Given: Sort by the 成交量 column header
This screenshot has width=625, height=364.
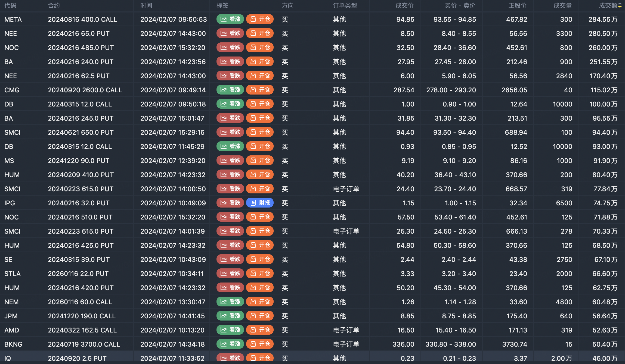Looking at the screenshot, I should pos(562,5).
